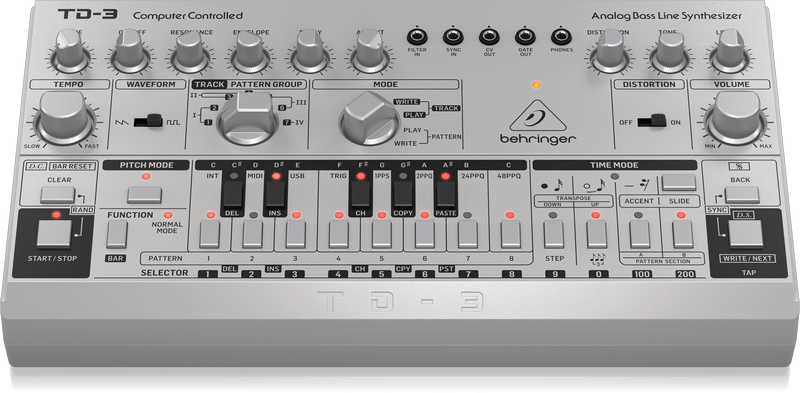800x393 pixels.
Task: Click the MODE rotary selector knob
Action: (x=369, y=118)
